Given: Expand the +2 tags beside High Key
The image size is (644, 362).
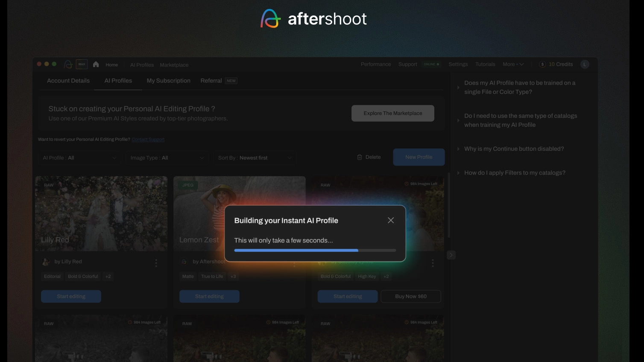Looking at the screenshot, I should (386, 277).
